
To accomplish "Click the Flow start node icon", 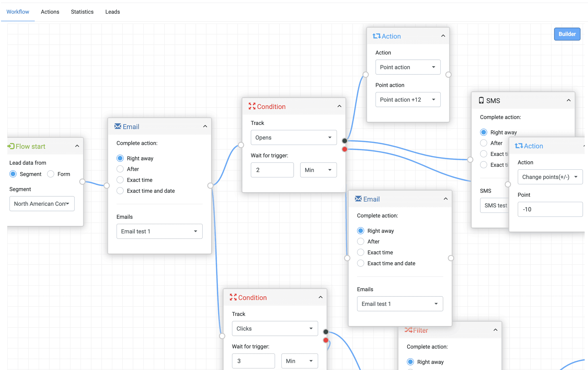I will pos(11,146).
